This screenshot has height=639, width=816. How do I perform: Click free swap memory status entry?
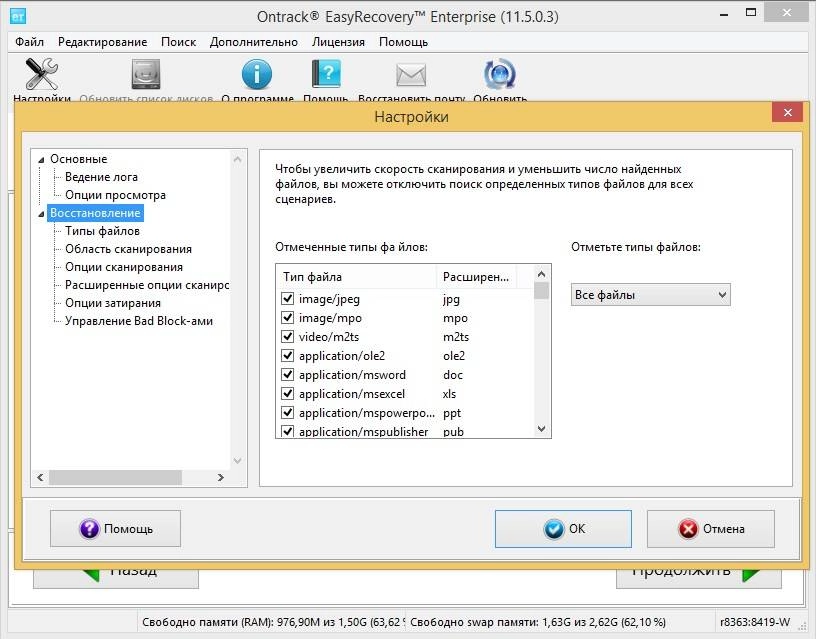pyautogui.click(x=538, y=622)
